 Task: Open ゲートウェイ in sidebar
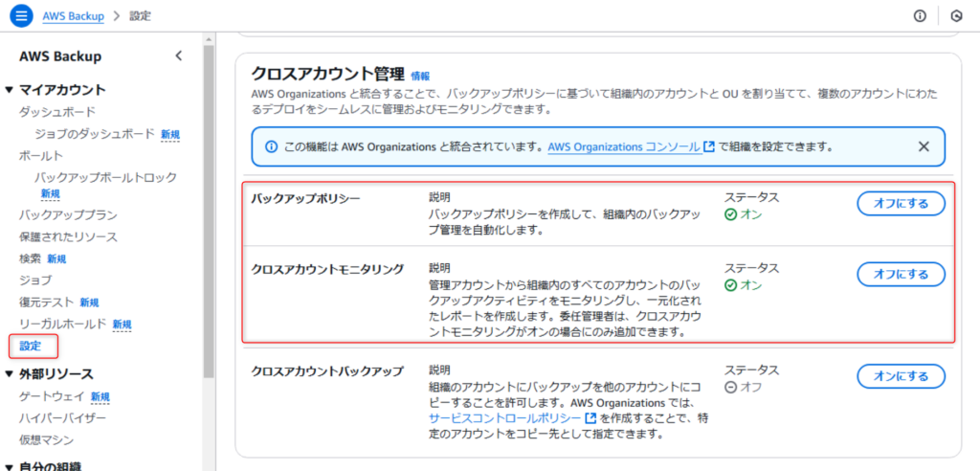point(52,396)
